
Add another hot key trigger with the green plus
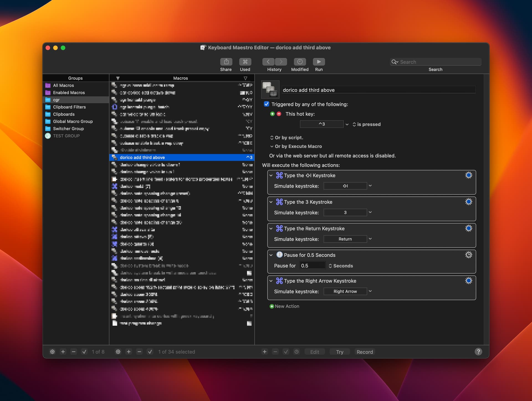click(272, 114)
